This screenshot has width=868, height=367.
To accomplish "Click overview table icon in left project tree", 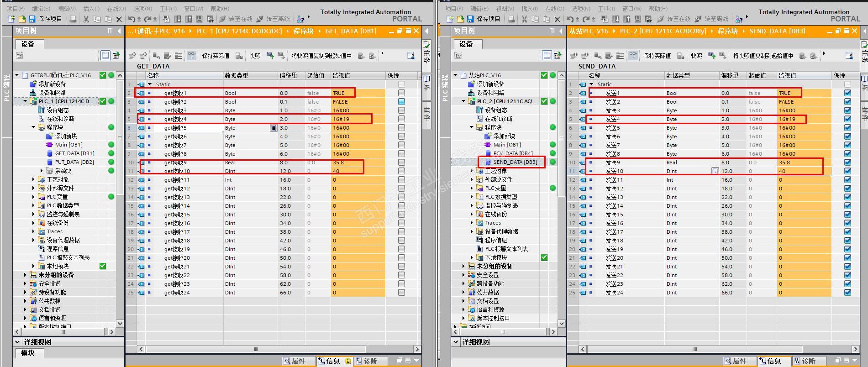I will 105,55.
